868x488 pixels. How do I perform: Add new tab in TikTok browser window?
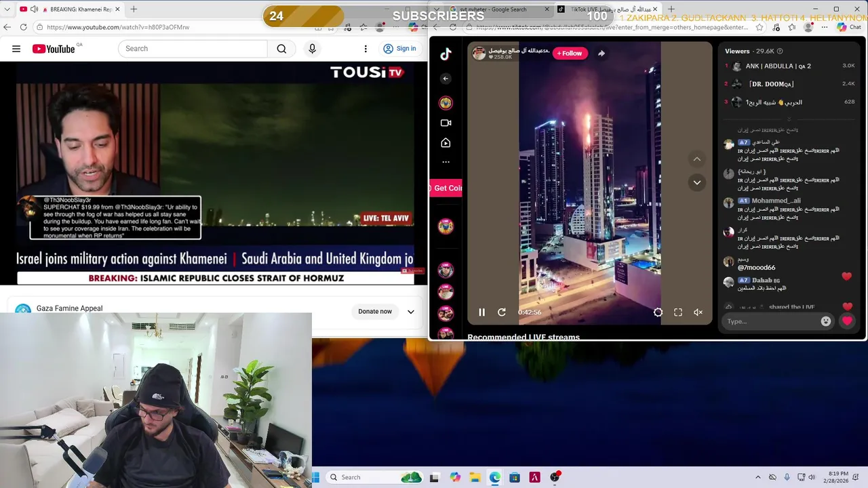pyautogui.click(x=671, y=9)
